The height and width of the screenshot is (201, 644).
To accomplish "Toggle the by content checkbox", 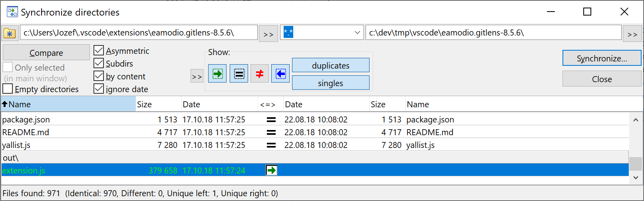I will coord(99,76).
